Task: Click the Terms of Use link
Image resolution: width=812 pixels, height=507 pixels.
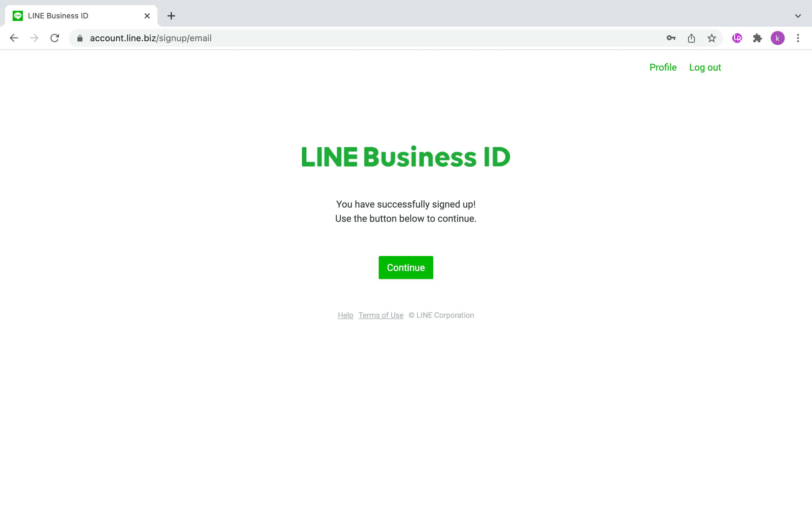Action: [x=381, y=315]
